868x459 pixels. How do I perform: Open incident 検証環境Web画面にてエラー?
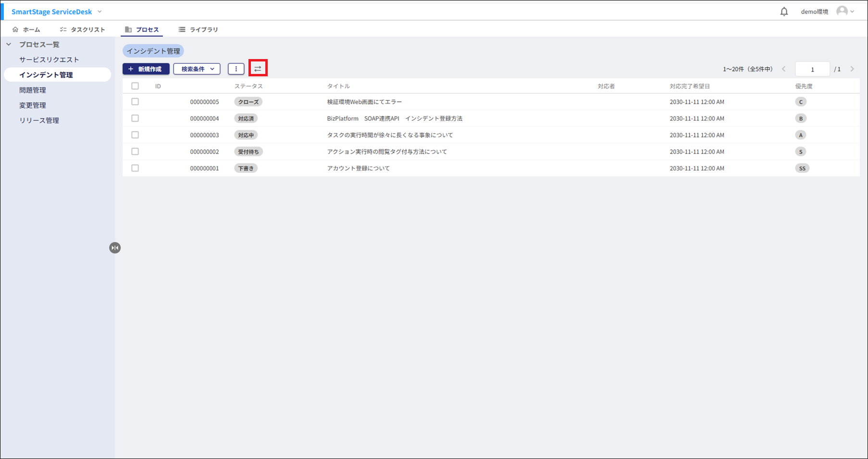click(364, 102)
